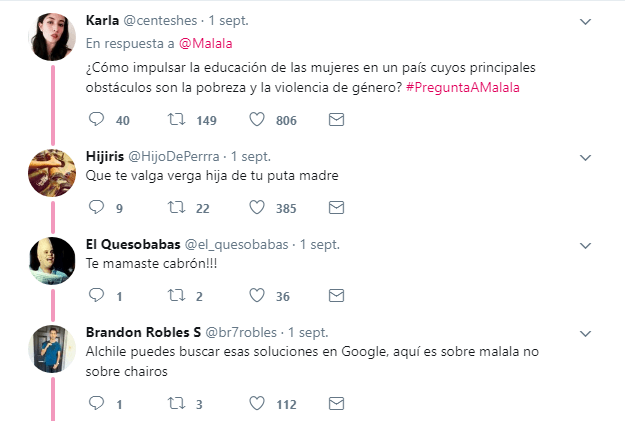This screenshot has height=421, width=625.
Task: Send Karla's tweet by direct message
Action: (x=336, y=120)
